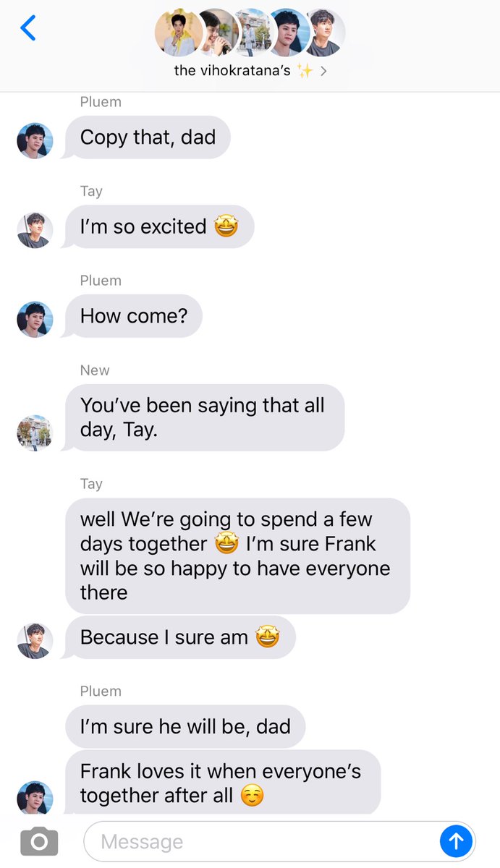
Task: Tap the "How come?" message bubble
Action: point(134,316)
